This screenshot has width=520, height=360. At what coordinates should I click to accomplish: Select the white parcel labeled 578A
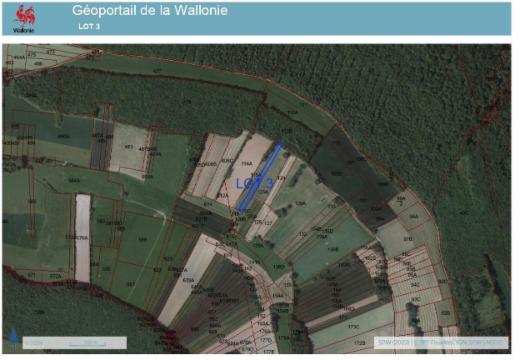pyautogui.click(x=82, y=238)
